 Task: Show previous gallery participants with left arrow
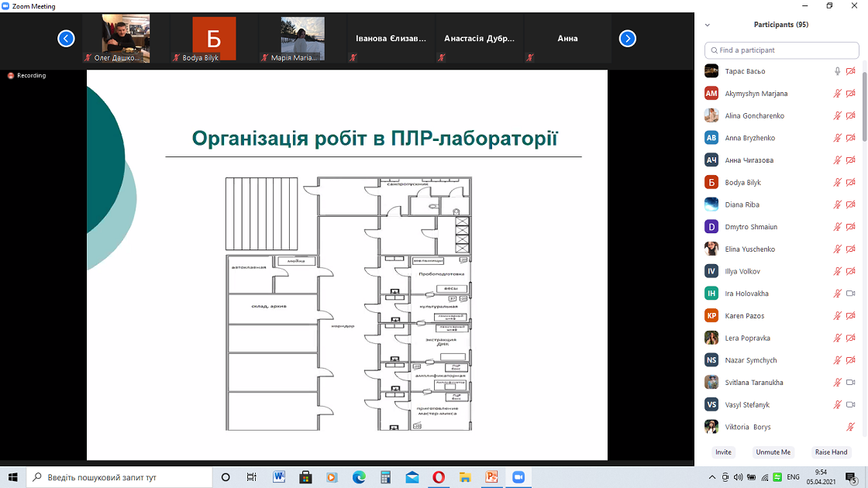coord(66,38)
